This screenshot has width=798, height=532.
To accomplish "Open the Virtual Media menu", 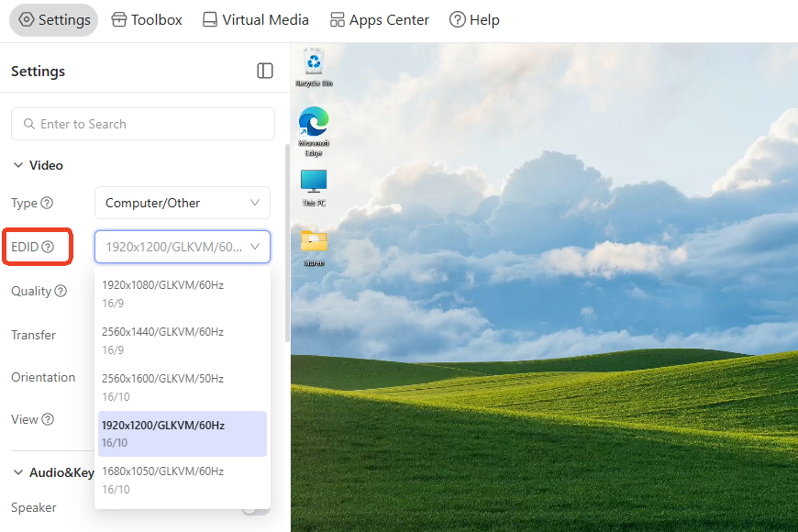I will 256,20.
